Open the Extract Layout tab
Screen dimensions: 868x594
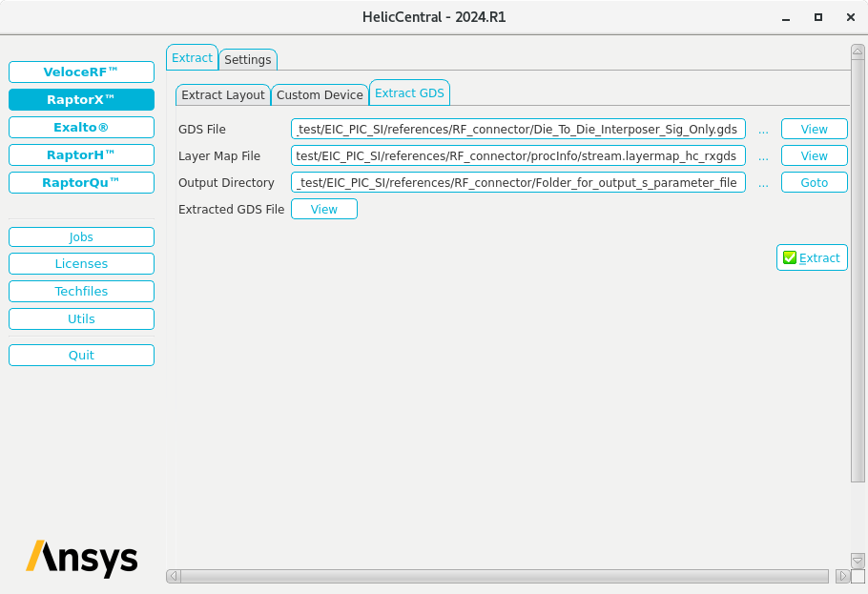click(x=223, y=95)
